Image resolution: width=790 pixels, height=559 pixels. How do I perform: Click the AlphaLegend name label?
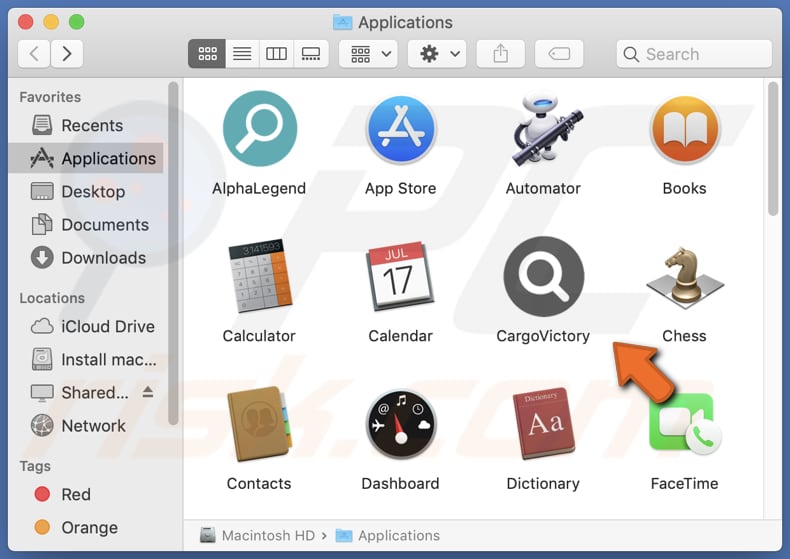pyautogui.click(x=259, y=188)
